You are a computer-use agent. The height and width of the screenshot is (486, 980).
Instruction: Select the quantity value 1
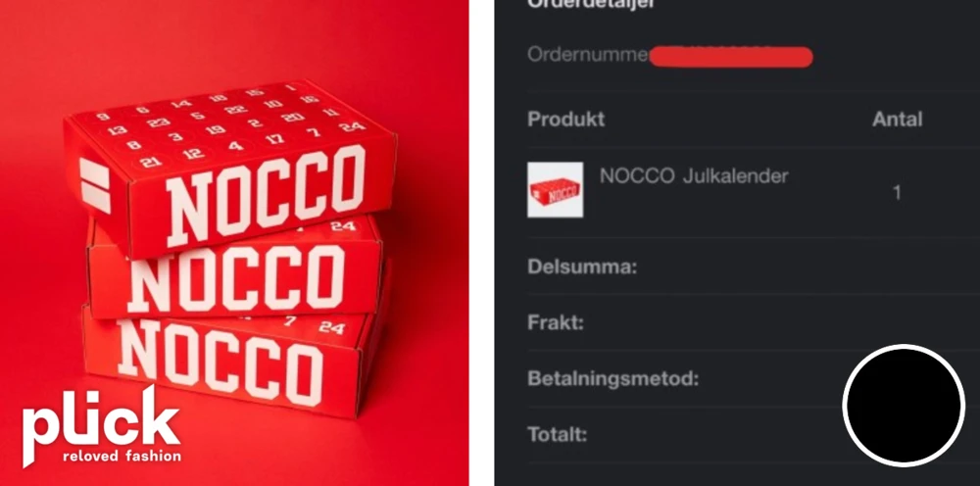pos(897,193)
